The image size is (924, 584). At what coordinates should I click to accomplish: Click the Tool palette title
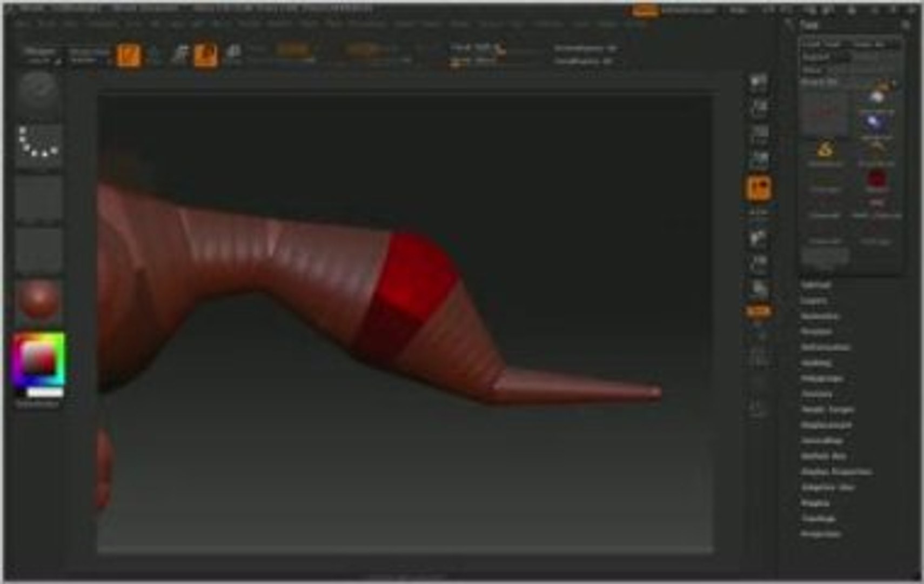[809, 25]
